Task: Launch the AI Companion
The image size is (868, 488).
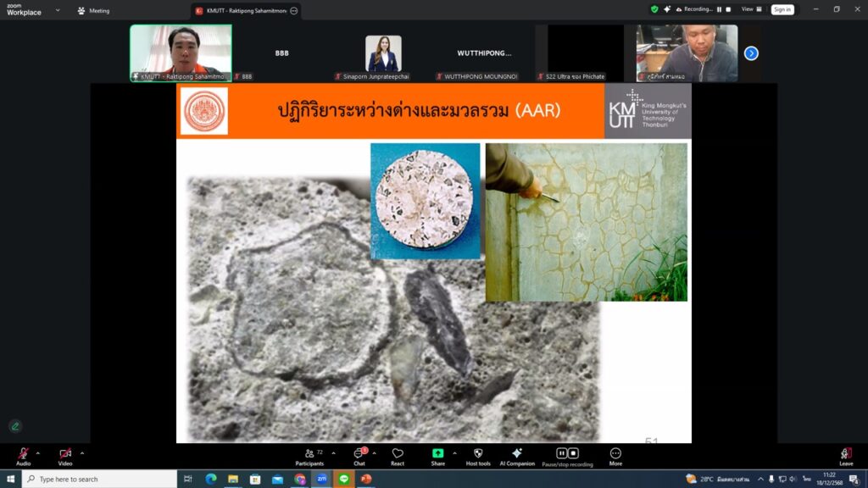Action: tap(516, 454)
